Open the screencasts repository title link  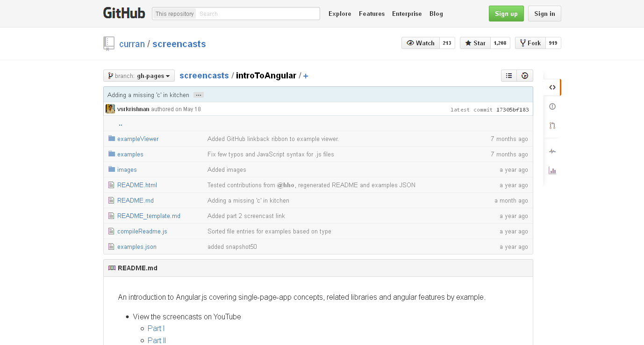point(179,44)
